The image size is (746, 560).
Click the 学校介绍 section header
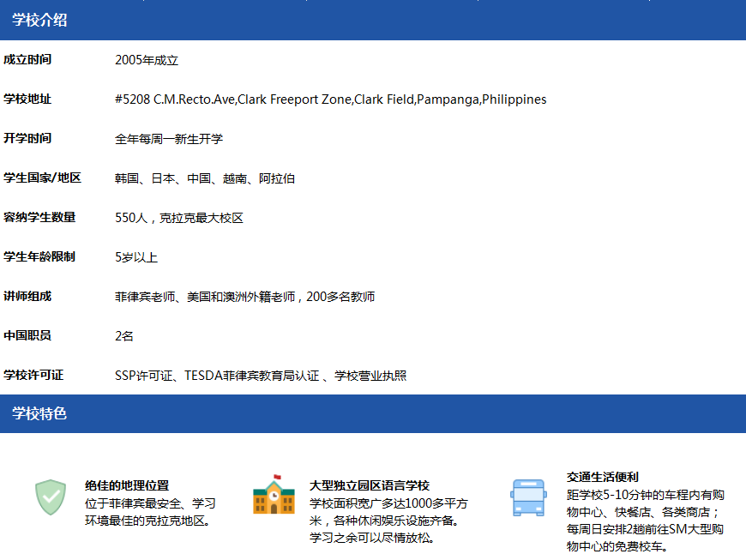373,20
